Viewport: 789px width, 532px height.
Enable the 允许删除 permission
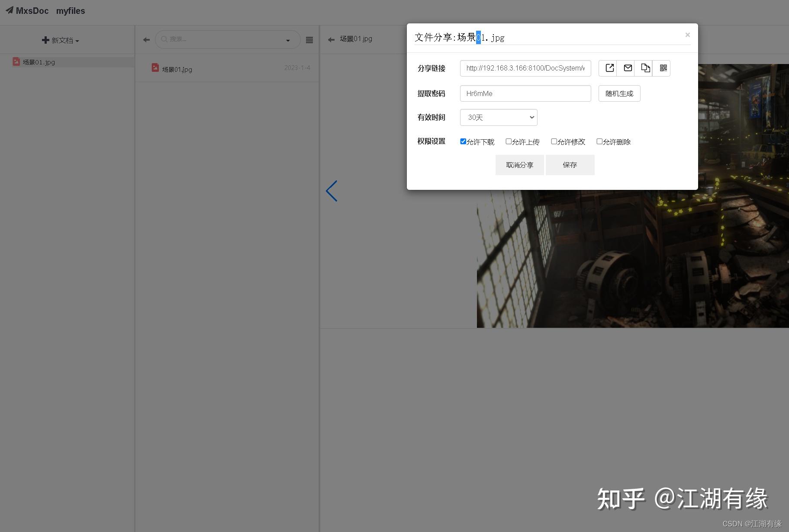599,141
